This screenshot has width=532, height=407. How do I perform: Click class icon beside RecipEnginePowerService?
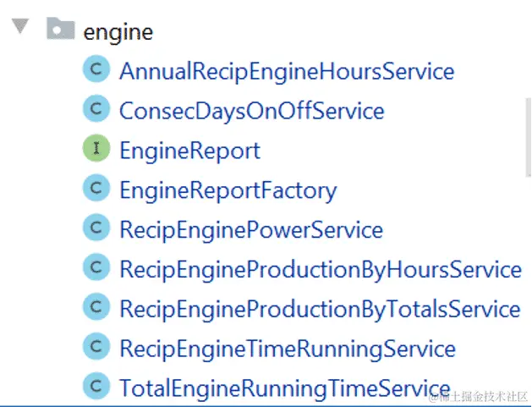pyautogui.click(x=96, y=228)
